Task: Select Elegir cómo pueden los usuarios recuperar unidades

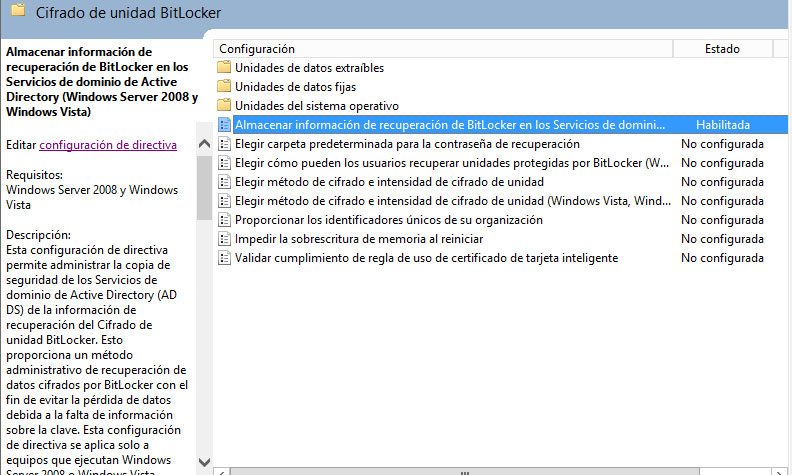Action: [x=452, y=163]
